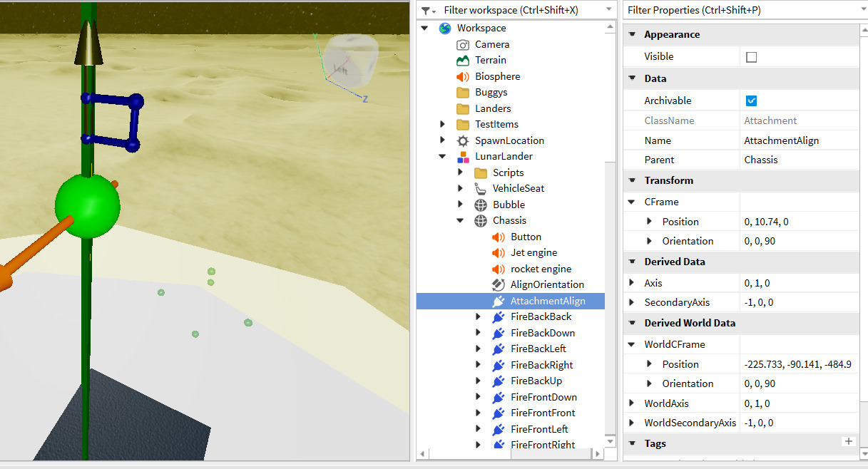Select the Biosphere sound object
The image size is (868, 469).
pyautogui.click(x=497, y=76)
